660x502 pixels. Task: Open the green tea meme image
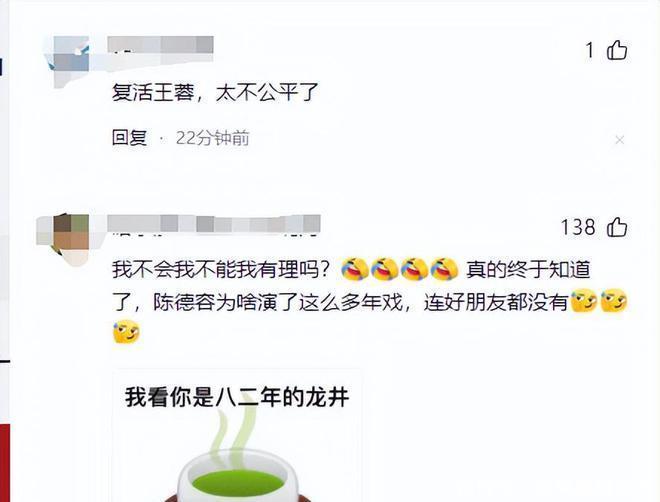click(237, 436)
